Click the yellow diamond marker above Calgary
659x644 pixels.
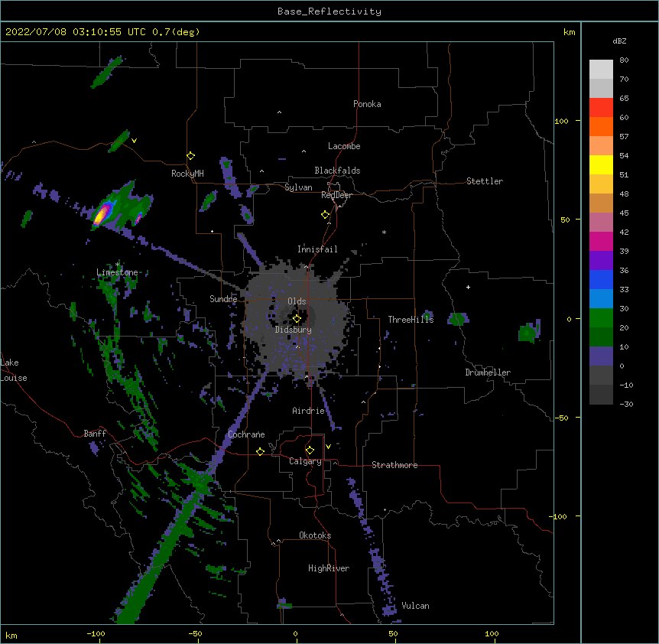click(x=310, y=450)
